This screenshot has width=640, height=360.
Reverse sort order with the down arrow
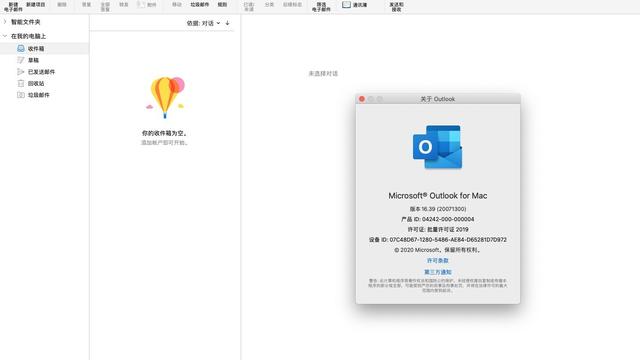point(227,23)
